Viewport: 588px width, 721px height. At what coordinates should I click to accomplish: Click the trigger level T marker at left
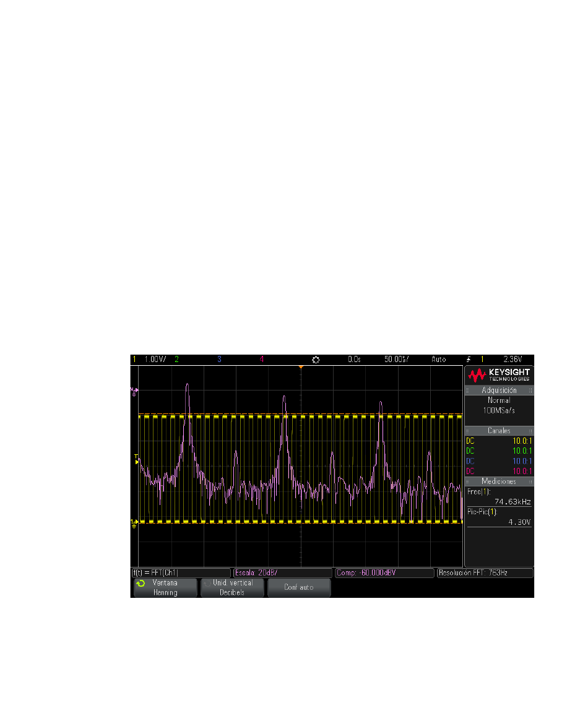coord(137,459)
